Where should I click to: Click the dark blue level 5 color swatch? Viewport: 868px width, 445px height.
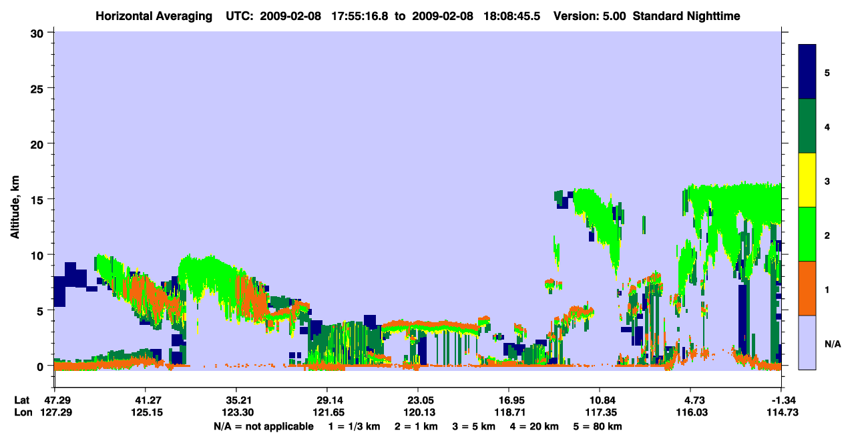click(807, 72)
